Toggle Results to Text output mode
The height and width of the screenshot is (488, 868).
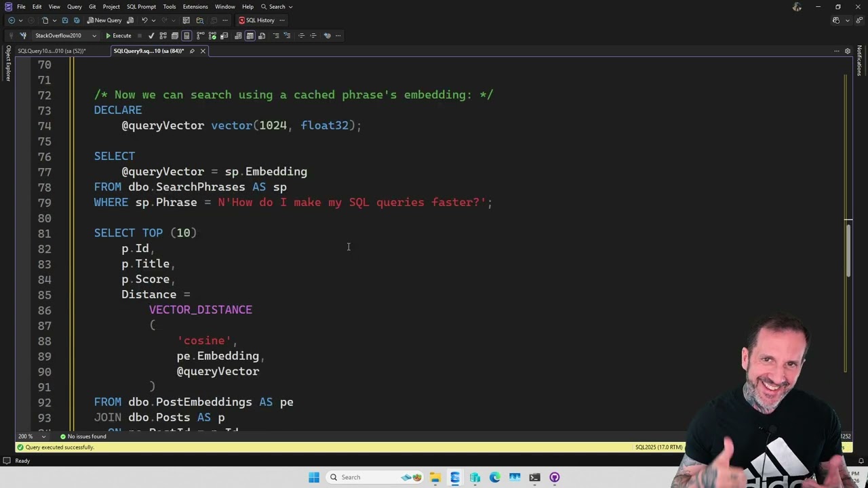coord(238,36)
